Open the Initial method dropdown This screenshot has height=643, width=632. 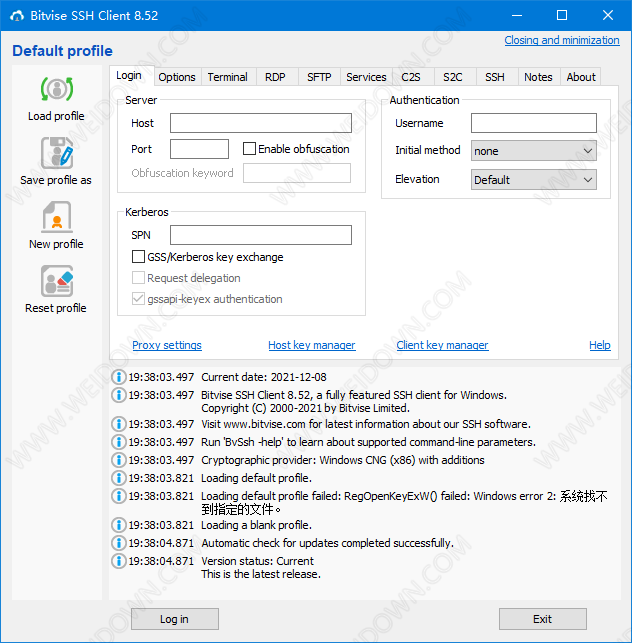(x=534, y=151)
